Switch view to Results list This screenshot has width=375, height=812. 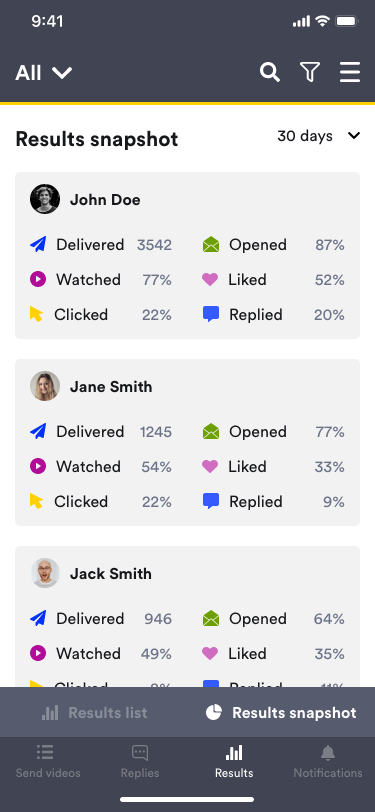point(94,713)
